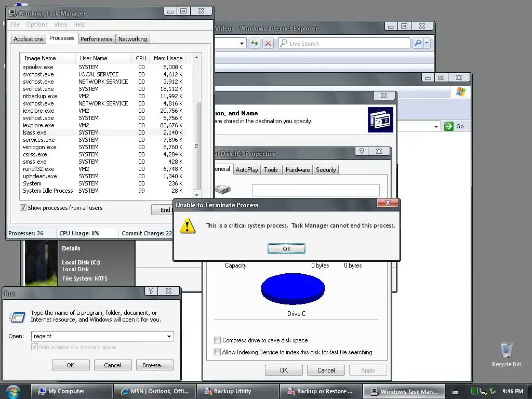
Task: Open the View menu in Task Manager
Action: point(60,24)
